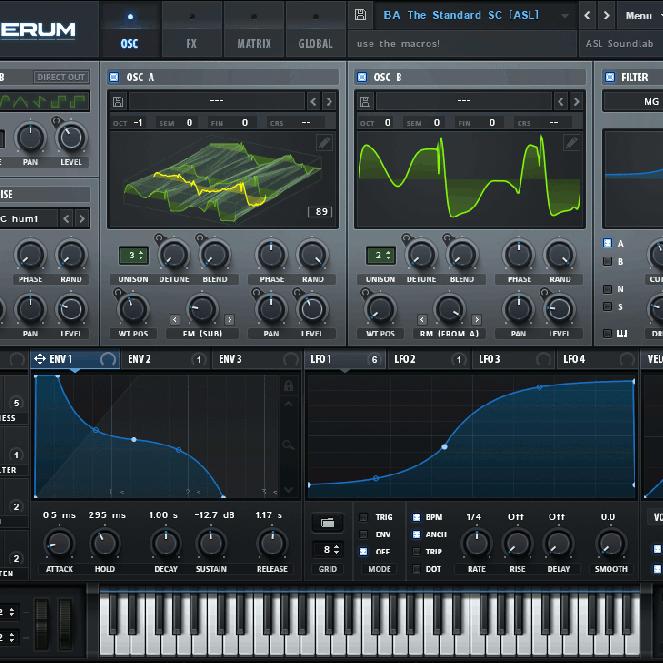Toggle the FILTER on/off
Image resolution: width=663 pixels, height=663 pixels.
coord(610,77)
